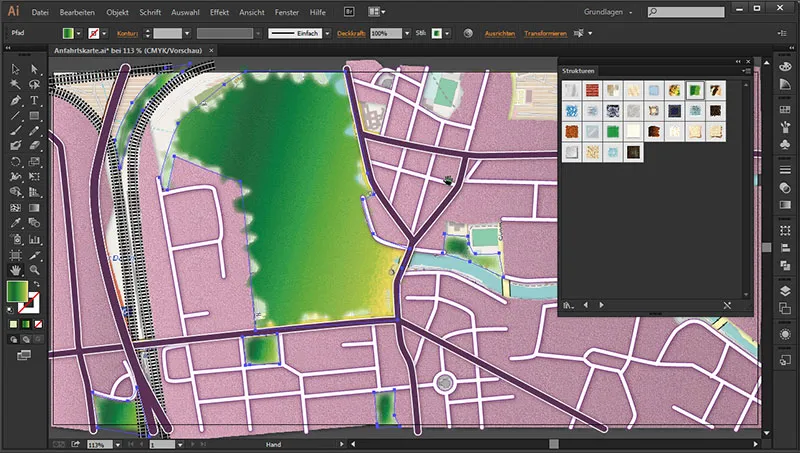Open the Layers panel from right dock
The image size is (800, 453).
click(785, 291)
